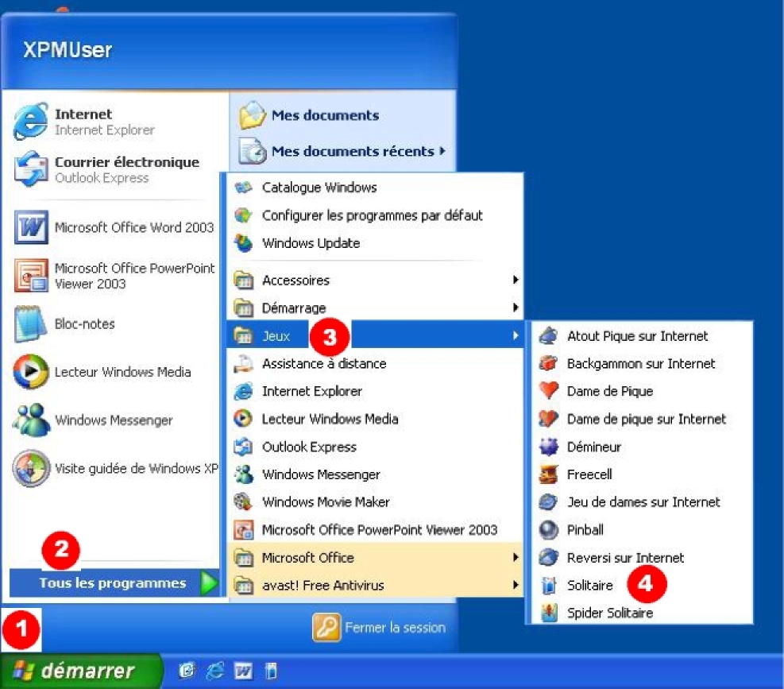This screenshot has width=784, height=689.
Task: Select the Accessoires folder entry
Action: click(375, 281)
